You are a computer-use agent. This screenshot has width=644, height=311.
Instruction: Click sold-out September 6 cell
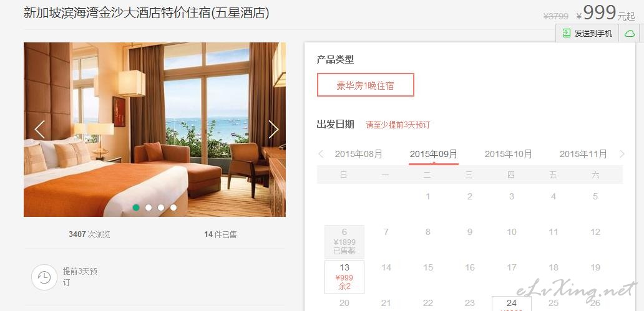[344, 242]
